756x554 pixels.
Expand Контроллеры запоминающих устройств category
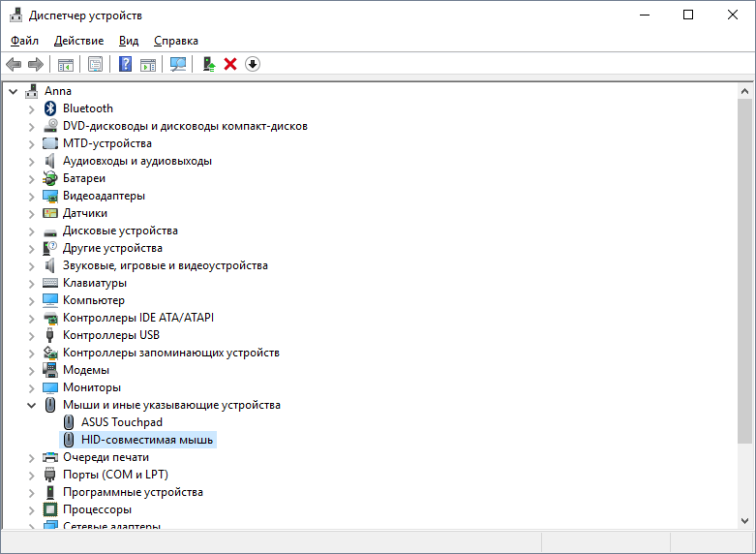pyautogui.click(x=32, y=354)
